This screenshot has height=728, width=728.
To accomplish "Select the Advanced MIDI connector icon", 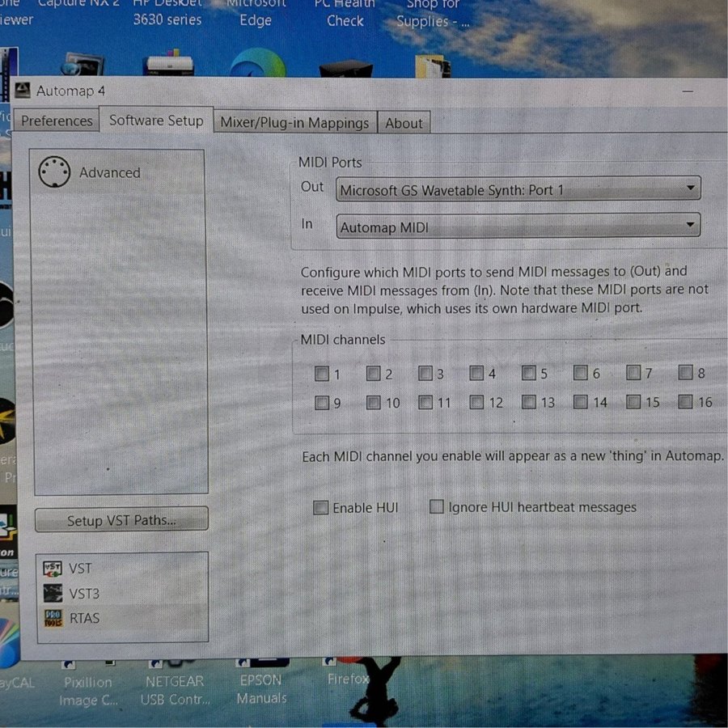I will pos(54,172).
